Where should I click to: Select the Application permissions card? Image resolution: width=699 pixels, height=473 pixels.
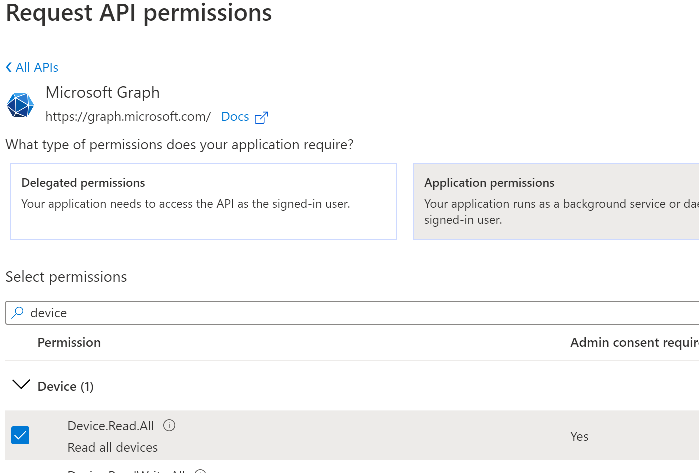[x=556, y=202]
